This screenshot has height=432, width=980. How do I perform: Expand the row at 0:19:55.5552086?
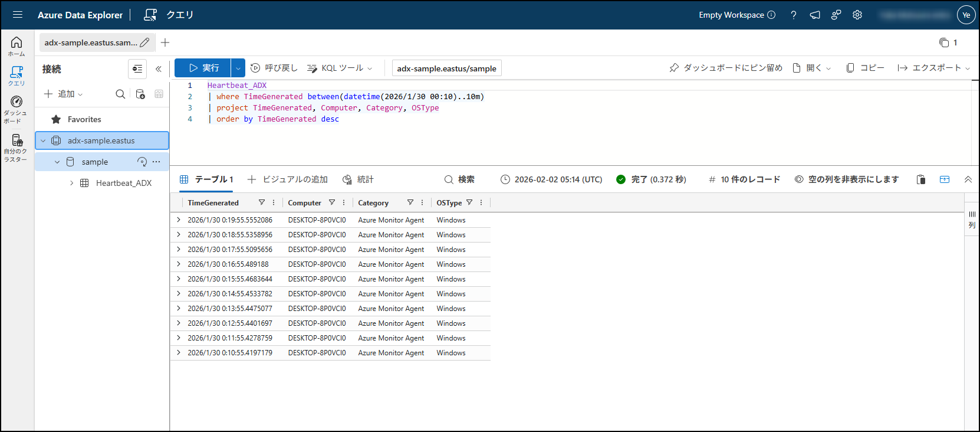click(179, 220)
